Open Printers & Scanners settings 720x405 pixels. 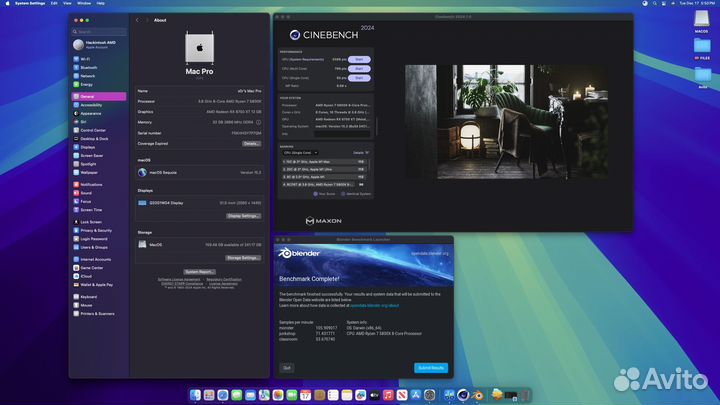point(99,314)
